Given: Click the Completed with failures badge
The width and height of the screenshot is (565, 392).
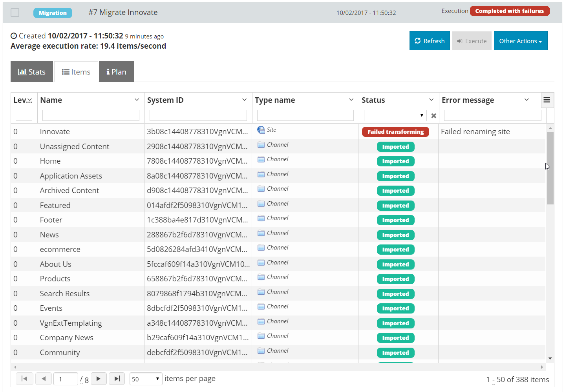Looking at the screenshot, I should pyautogui.click(x=509, y=11).
